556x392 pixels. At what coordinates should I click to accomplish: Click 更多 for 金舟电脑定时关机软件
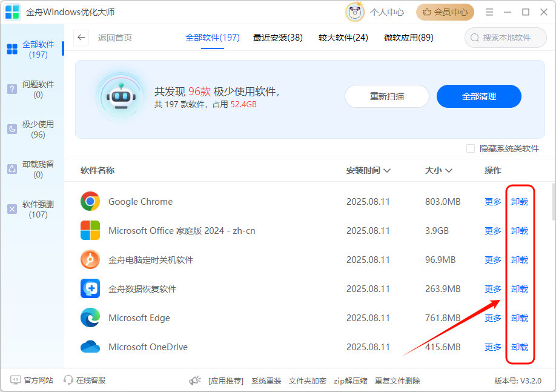493,260
